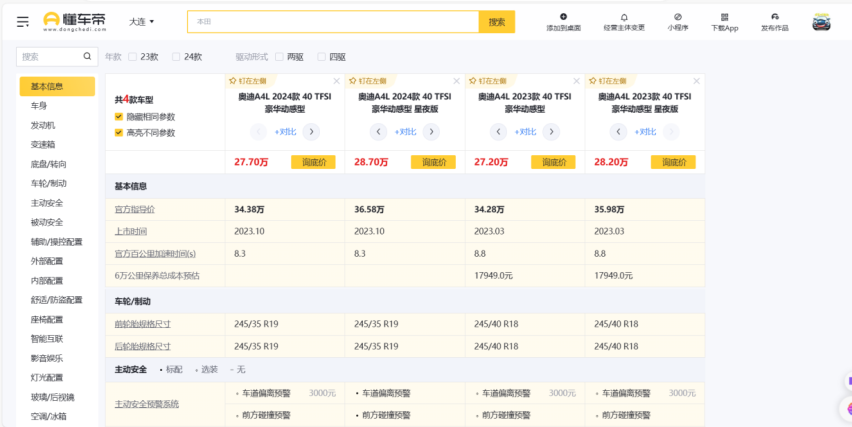Screen dimensions: 852x427
Task: Open the user avatar in the header
Action: click(x=821, y=22)
